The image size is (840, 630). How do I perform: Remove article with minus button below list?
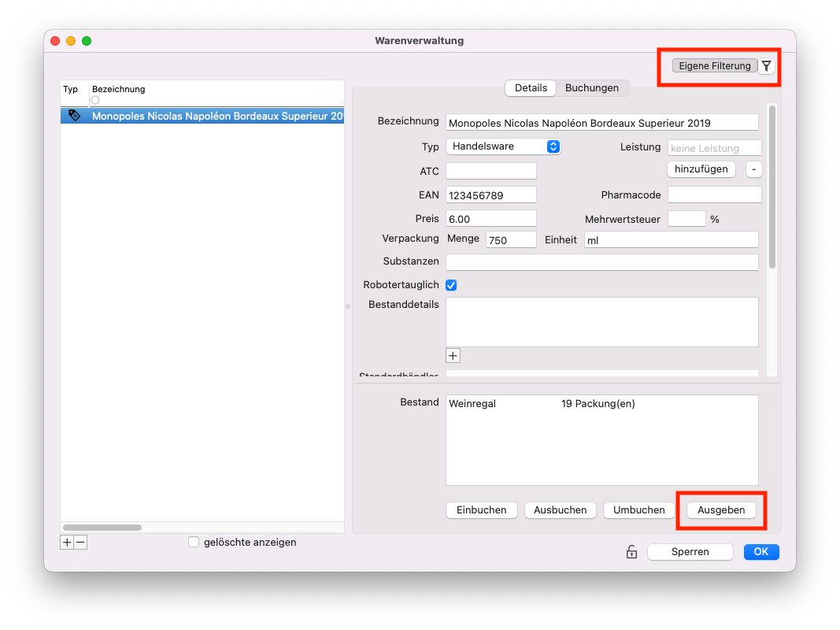(80, 542)
